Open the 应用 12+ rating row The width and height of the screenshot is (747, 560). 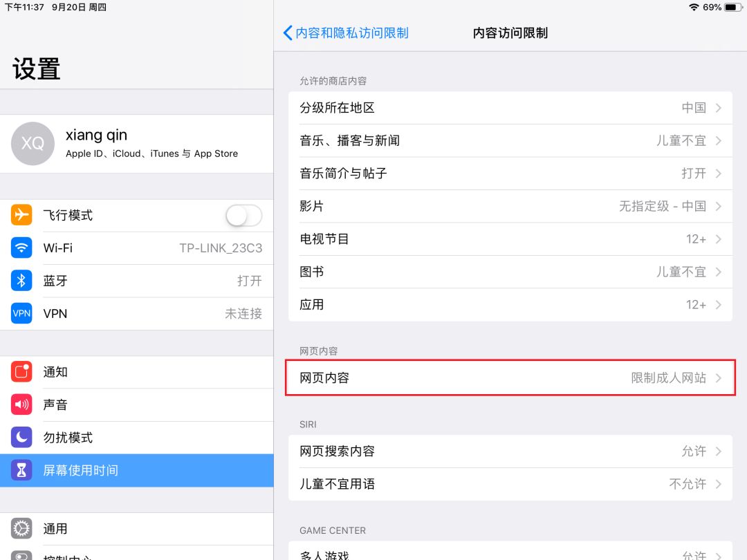tap(510, 304)
